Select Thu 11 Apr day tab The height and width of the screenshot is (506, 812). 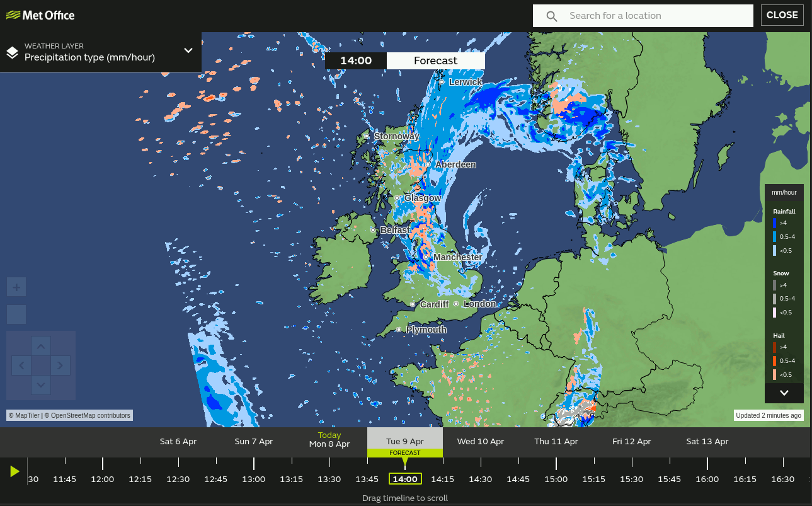click(x=556, y=442)
